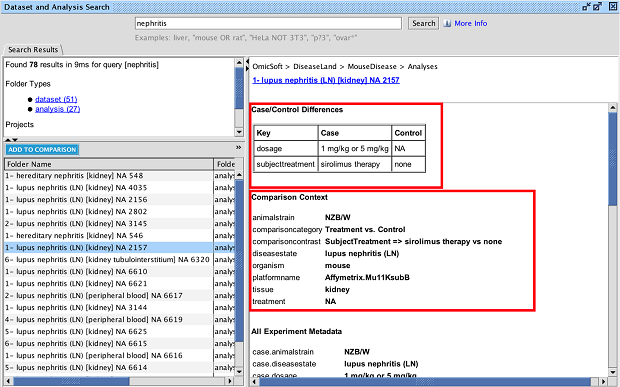Image resolution: width=620 pixels, height=387 pixels.
Task: Select row 5- lupus nephritis [kidney] NA 6625
Action: (109, 331)
